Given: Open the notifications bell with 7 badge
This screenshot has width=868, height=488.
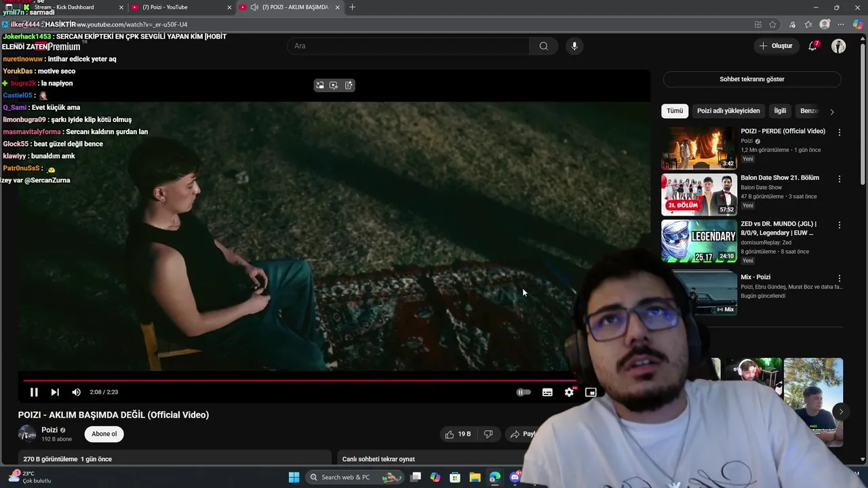Looking at the screenshot, I should 813,46.
